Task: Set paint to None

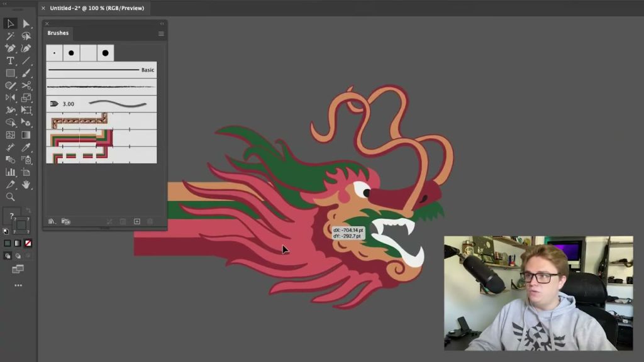Action: pos(28,243)
